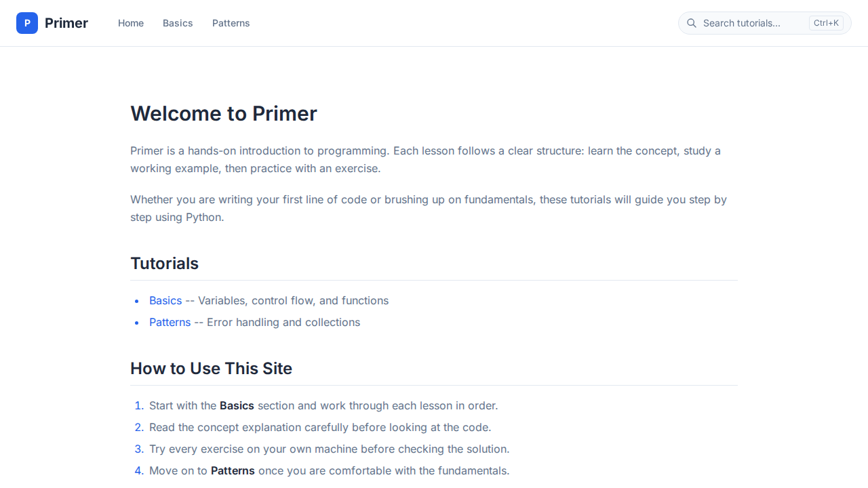The height and width of the screenshot is (488, 868).
Task: Click the Welcome to Primer heading
Action: click(x=224, y=113)
